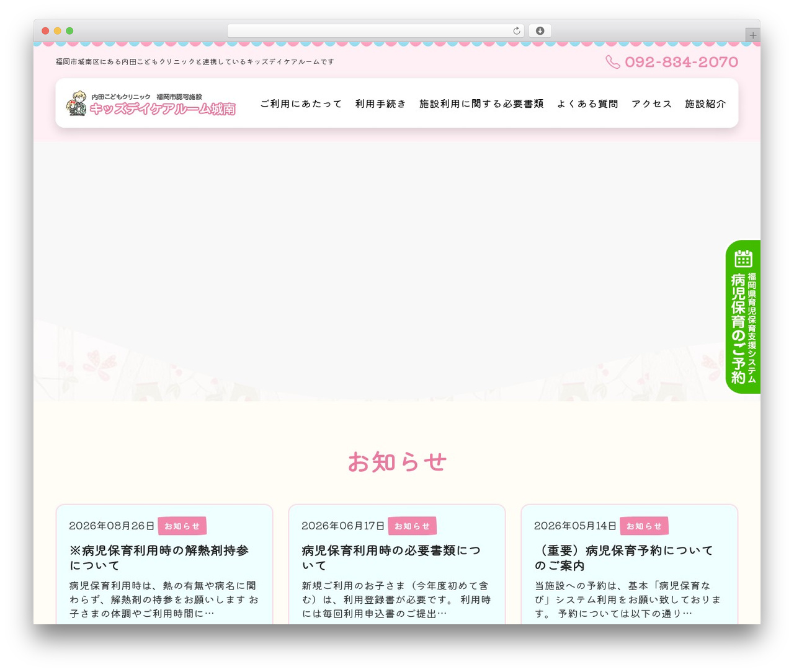Image resolution: width=794 pixels, height=672 pixels.
Task: Click the お知らせ tag on the 2026年08月26日 card
Action: pyautogui.click(x=182, y=526)
